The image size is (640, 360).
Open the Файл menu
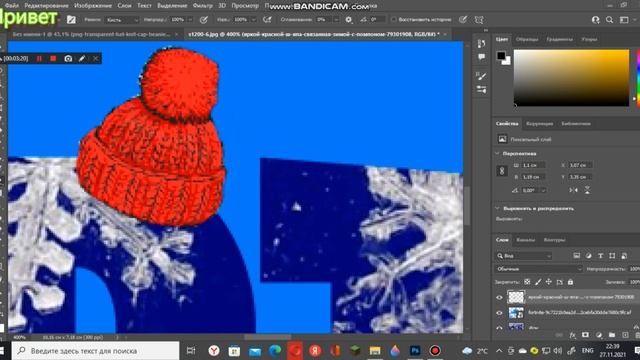[11, 6]
